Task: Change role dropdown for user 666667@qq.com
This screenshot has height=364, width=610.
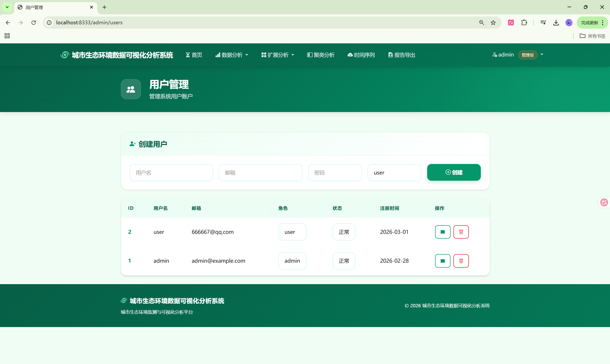Action: [x=292, y=232]
